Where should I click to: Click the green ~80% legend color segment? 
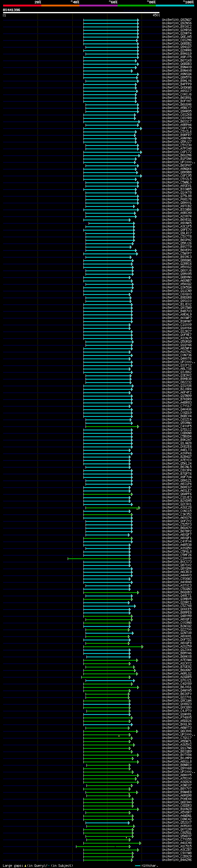click(x=137, y=6)
